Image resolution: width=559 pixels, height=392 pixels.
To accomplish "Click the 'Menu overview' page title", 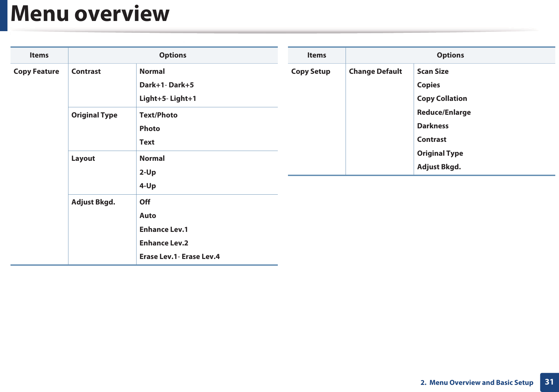I will [90, 14].
